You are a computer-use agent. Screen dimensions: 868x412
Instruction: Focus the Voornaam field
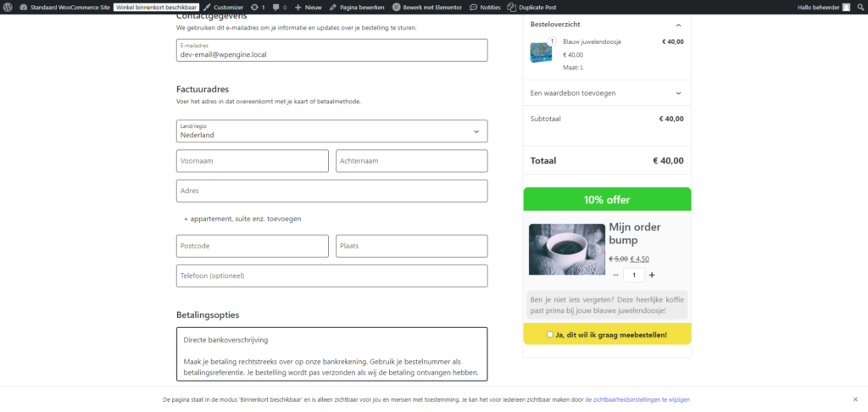coord(253,161)
